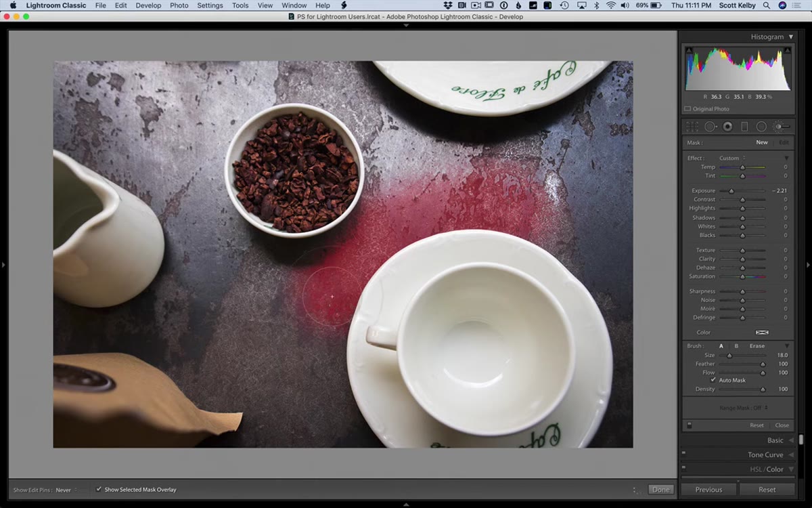Switch to Brush B preset
Image resolution: width=812 pixels, height=508 pixels.
pos(736,346)
